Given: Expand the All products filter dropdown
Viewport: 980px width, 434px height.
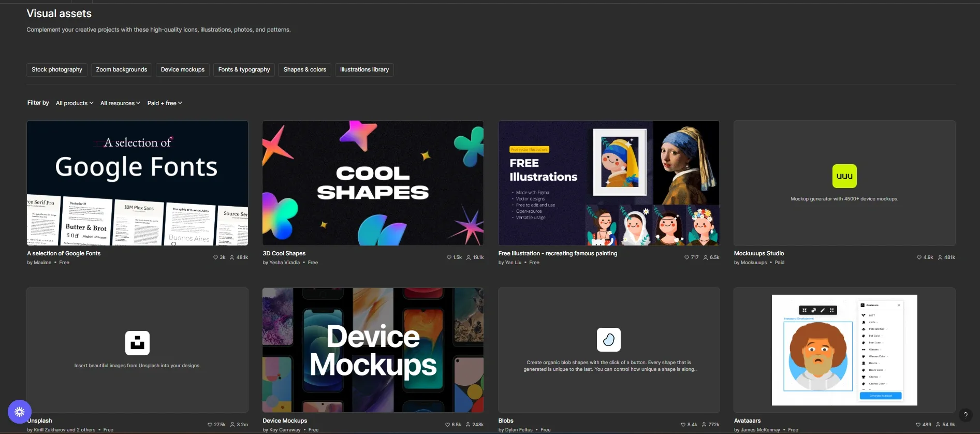Looking at the screenshot, I should (75, 103).
